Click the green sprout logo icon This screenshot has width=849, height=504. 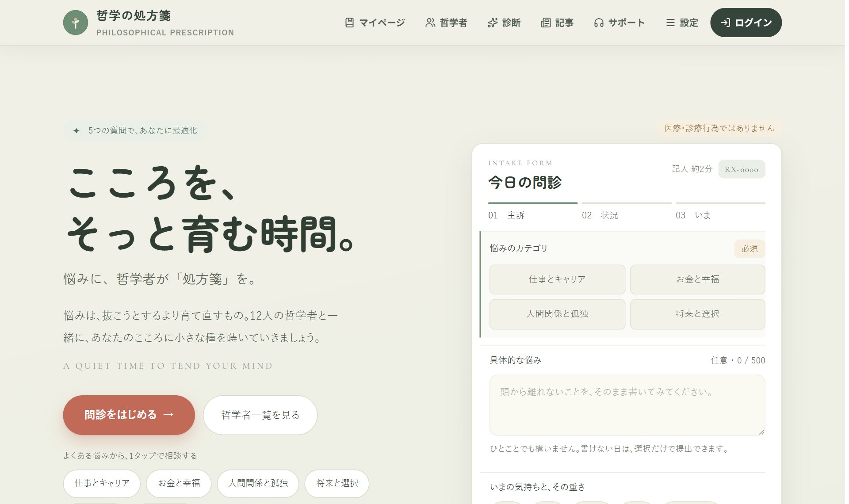pyautogui.click(x=76, y=23)
